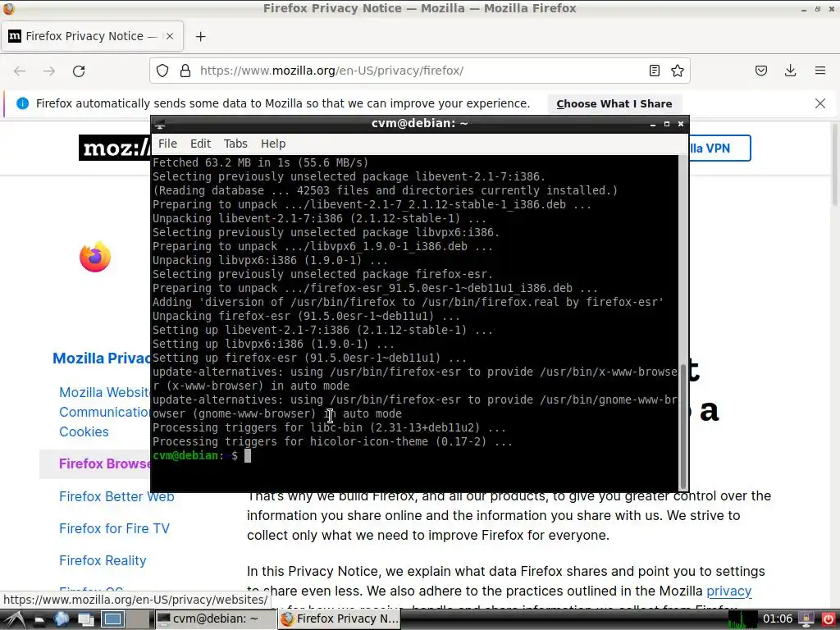The width and height of the screenshot is (840, 630).
Task: Open the Firefox for Fire TV link
Action: point(114,529)
